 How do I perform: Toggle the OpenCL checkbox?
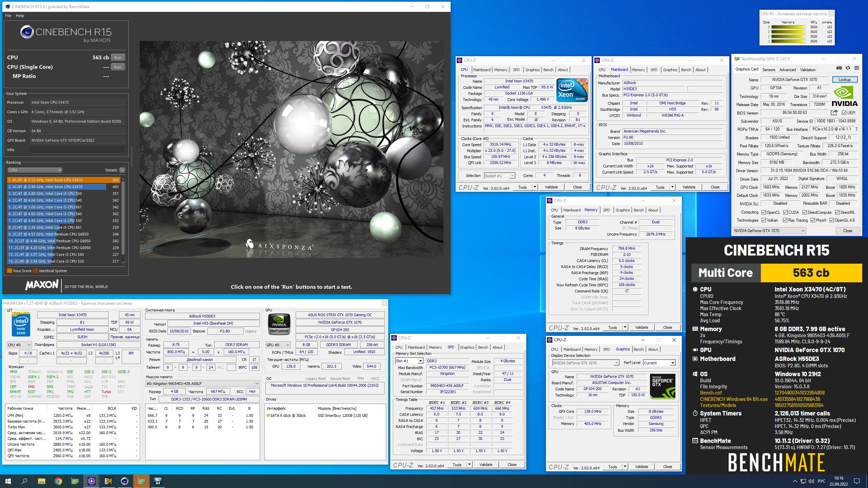tap(764, 212)
